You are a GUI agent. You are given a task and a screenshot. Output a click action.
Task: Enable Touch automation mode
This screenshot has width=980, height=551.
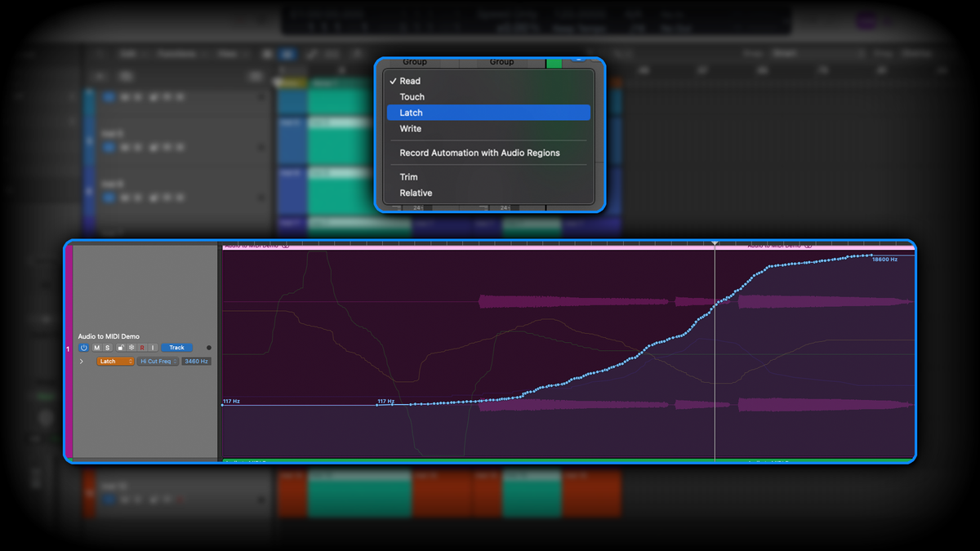click(x=412, y=96)
